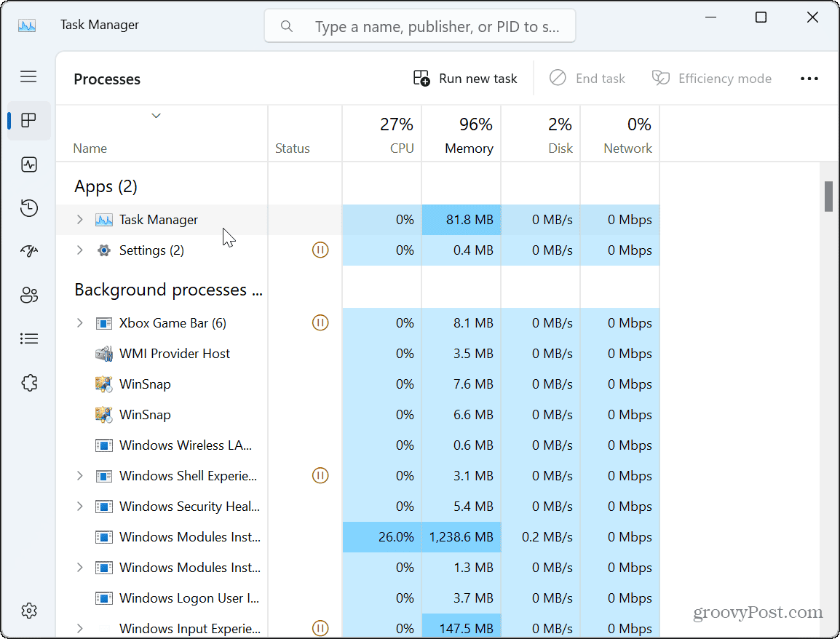This screenshot has height=639, width=840.
Task: Click the suspended status icon for Xbox Game Bar
Action: pyautogui.click(x=320, y=322)
